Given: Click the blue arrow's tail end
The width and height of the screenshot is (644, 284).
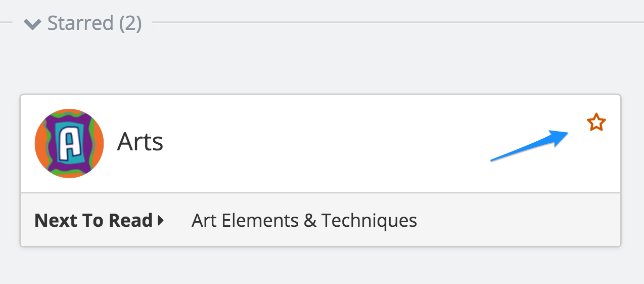Looking at the screenshot, I should point(493,160).
